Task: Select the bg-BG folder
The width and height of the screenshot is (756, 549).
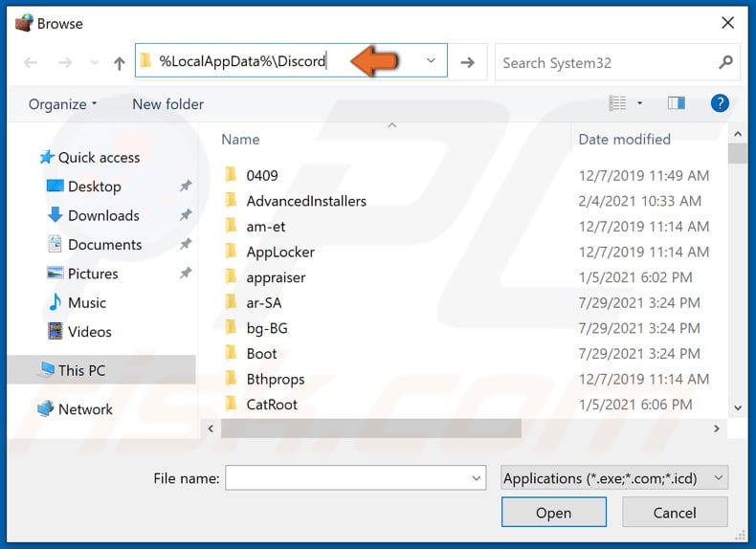Action: (267, 329)
